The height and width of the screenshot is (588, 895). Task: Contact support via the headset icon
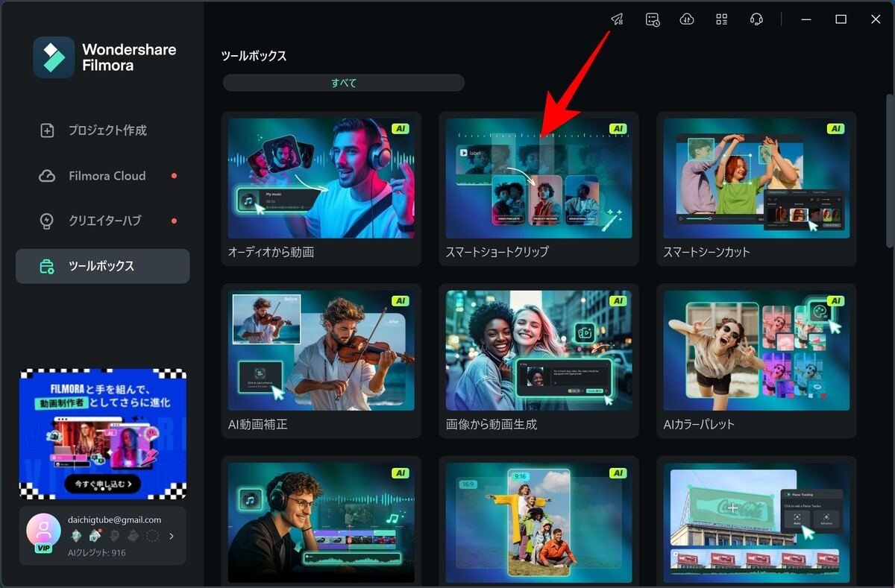point(756,19)
